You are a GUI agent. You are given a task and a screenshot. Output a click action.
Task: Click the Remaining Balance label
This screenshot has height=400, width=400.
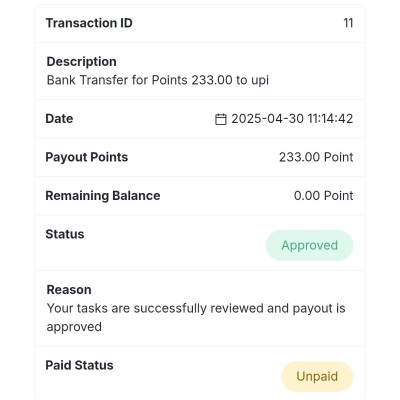point(103,196)
